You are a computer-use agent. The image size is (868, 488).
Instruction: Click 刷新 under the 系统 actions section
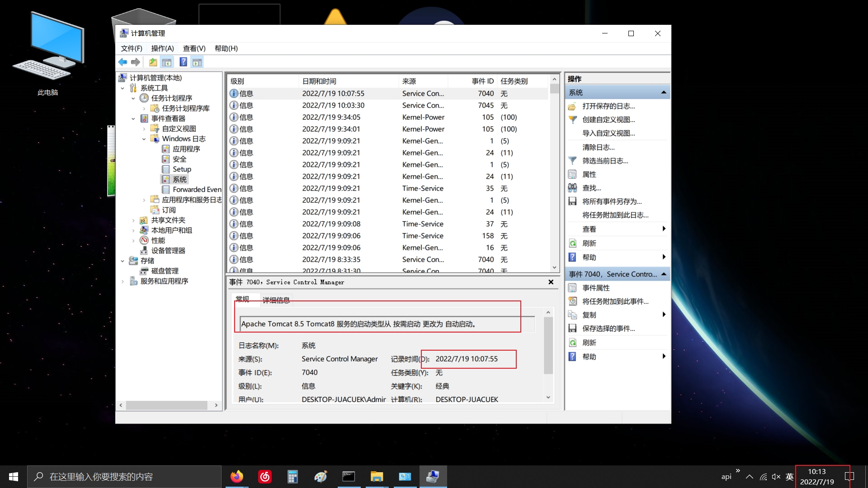pos(589,243)
